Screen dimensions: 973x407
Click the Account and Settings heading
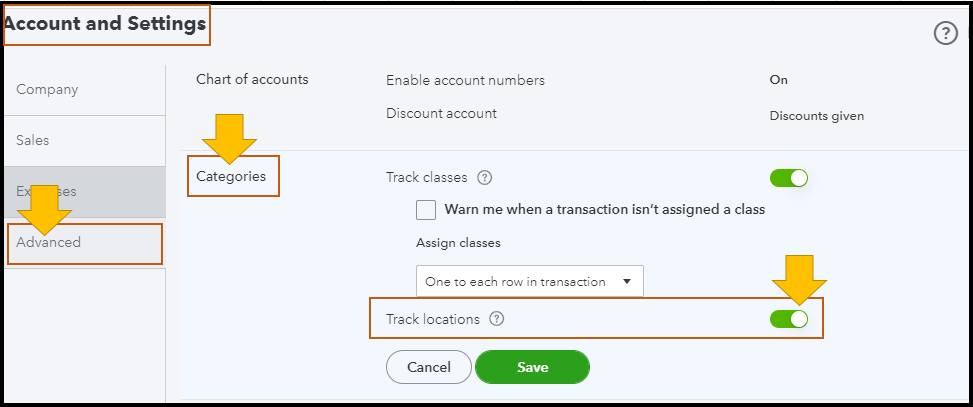(x=104, y=23)
